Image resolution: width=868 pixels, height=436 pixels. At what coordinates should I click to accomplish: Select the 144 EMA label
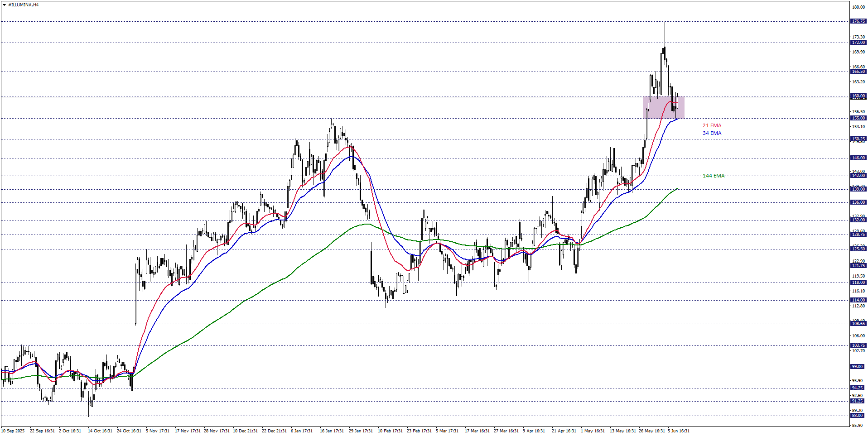[714, 176]
